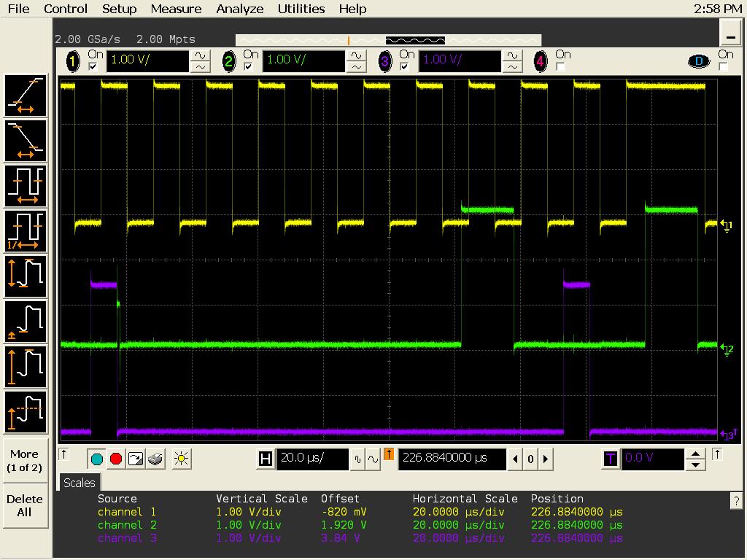
Task: Open the Help menu
Action: coord(352,9)
